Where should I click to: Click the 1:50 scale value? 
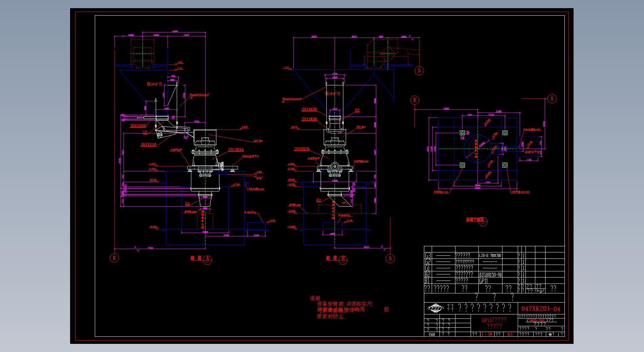coord(487,334)
